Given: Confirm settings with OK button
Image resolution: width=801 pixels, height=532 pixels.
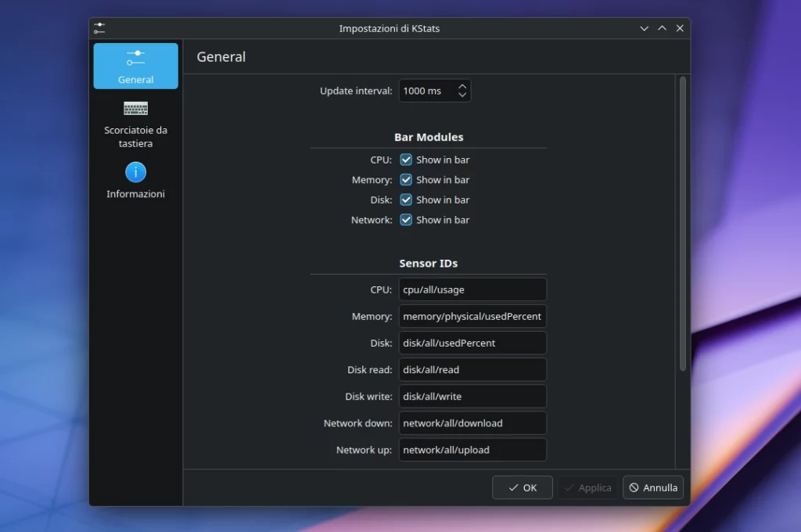Looking at the screenshot, I should [x=522, y=487].
